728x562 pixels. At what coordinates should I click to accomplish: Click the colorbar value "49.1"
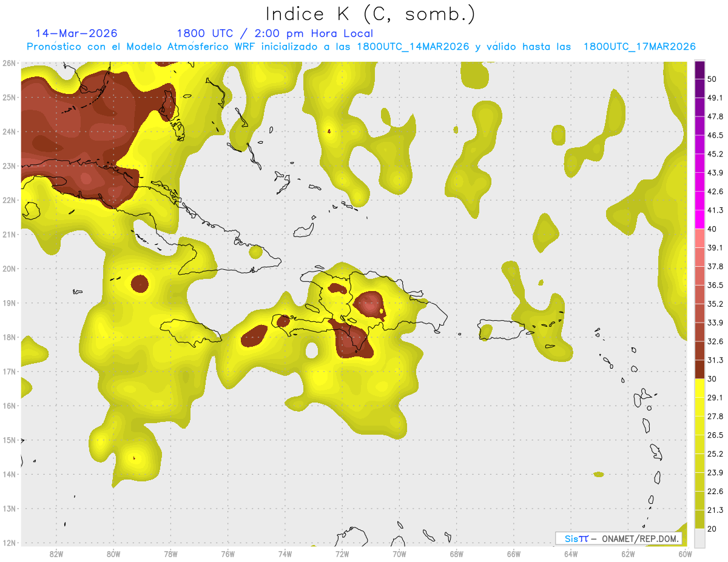tap(715, 98)
